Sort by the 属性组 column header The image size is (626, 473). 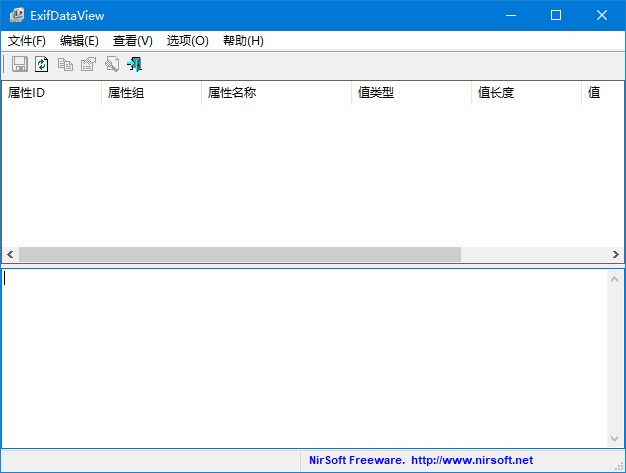pyautogui.click(x=150, y=93)
